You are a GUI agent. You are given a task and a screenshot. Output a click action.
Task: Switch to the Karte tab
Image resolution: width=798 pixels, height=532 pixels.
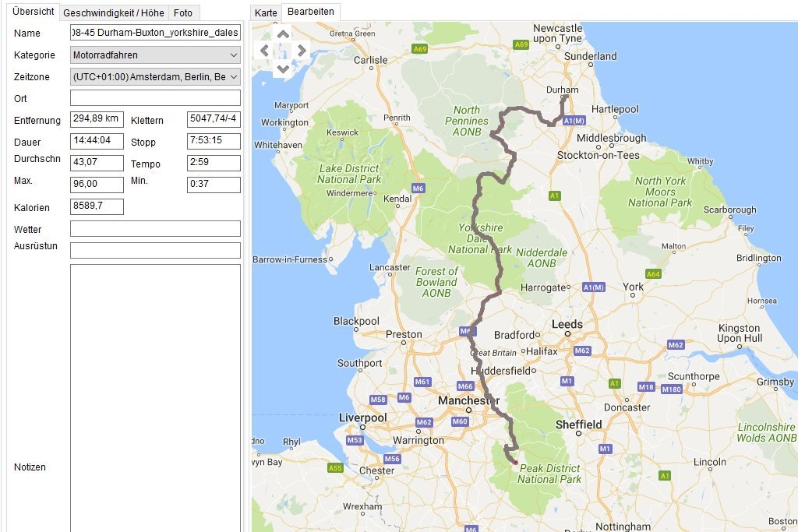tap(266, 13)
